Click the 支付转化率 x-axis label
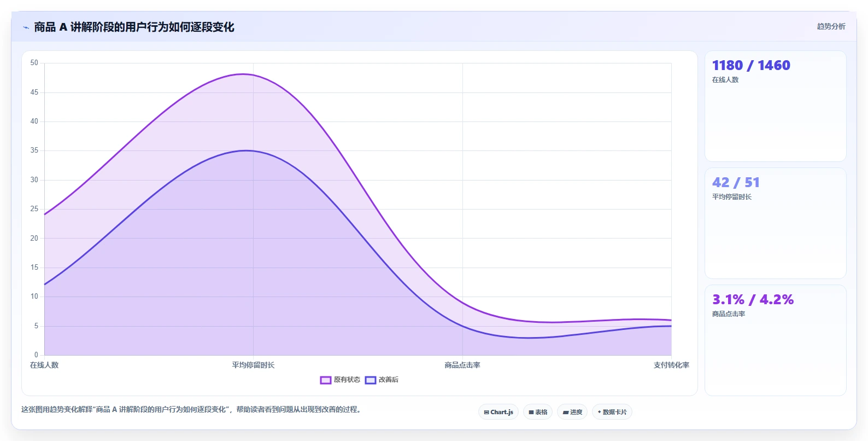This screenshot has width=868, height=441. click(x=671, y=365)
